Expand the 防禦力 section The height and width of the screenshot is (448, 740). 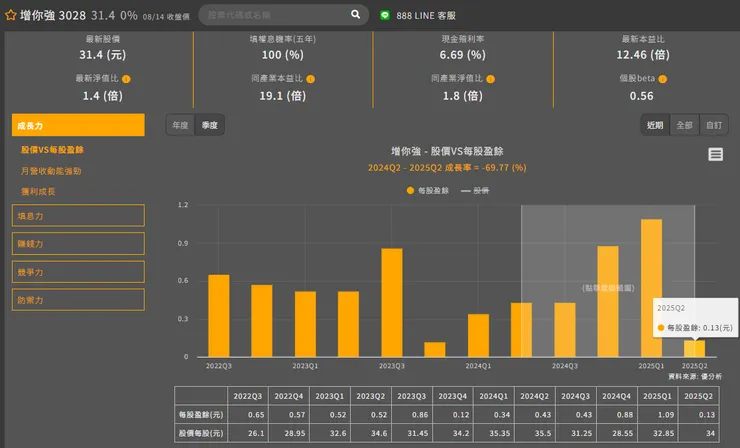click(78, 300)
